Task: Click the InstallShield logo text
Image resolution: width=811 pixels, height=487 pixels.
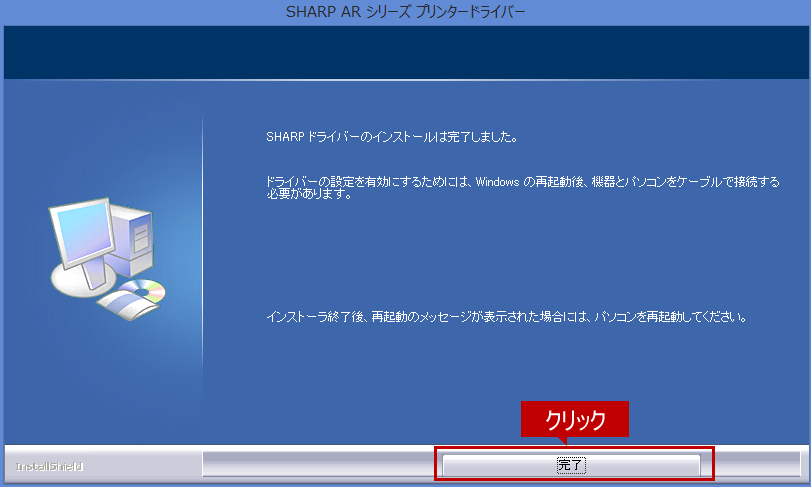Action: tap(49, 466)
